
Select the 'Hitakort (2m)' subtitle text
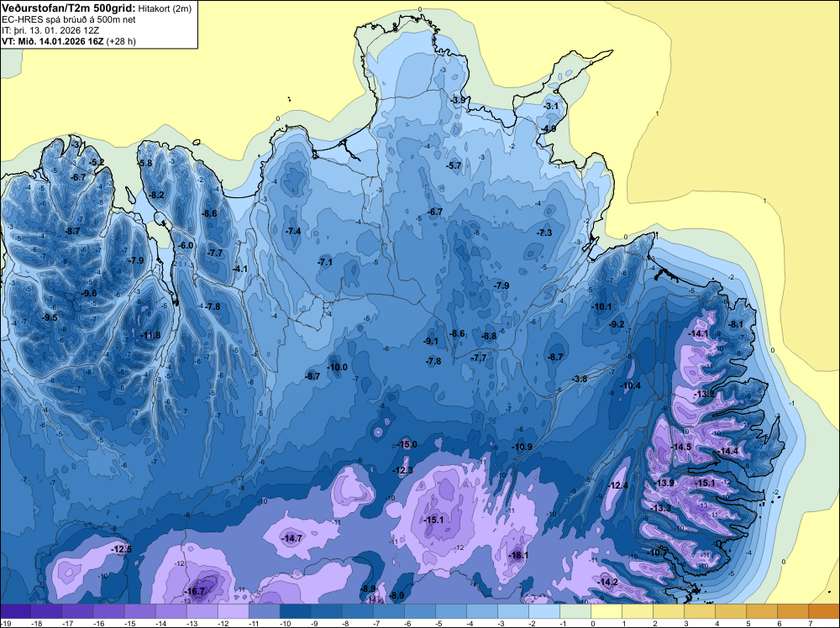coord(165,8)
